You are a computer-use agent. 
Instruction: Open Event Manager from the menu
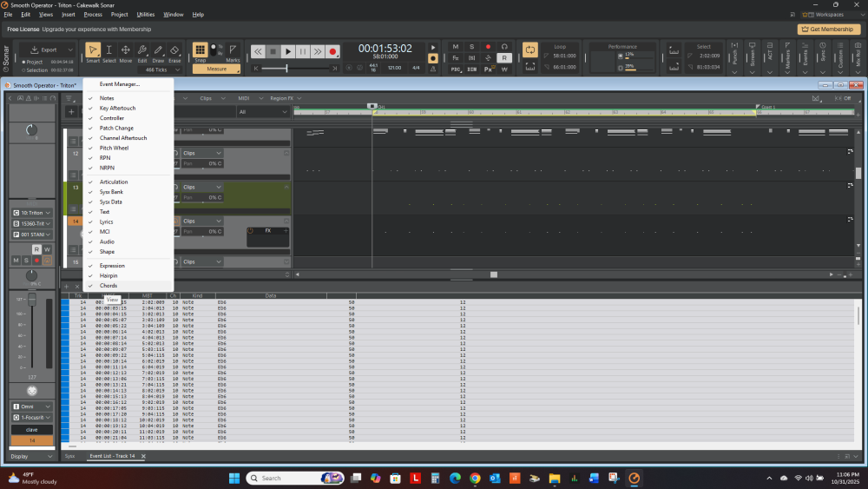point(119,84)
